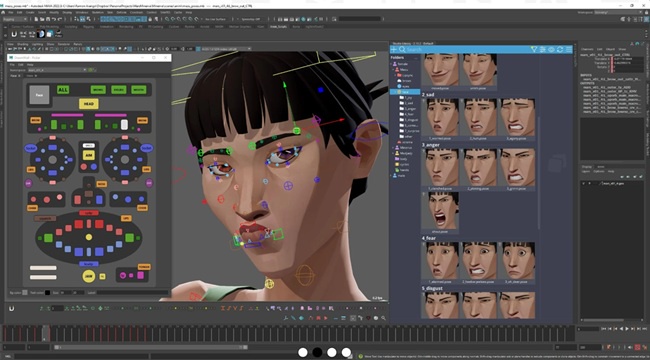Open the Modify menu in Maya menu bar
Viewport: 650px width, 360px height.
point(54,12)
